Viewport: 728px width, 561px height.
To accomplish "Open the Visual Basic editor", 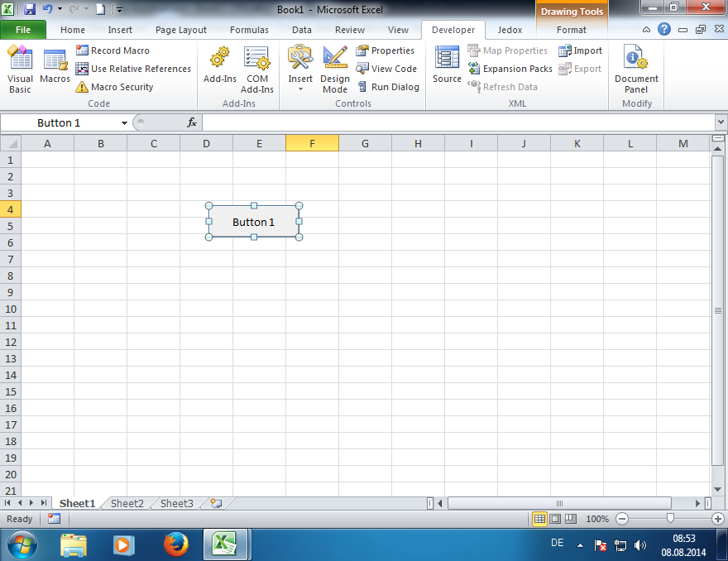I will click(20, 70).
